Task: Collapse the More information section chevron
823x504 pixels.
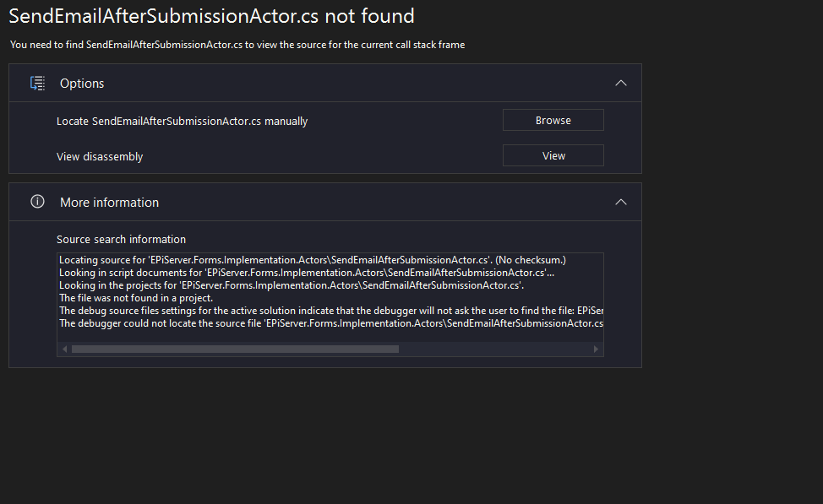Action: tap(621, 203)
